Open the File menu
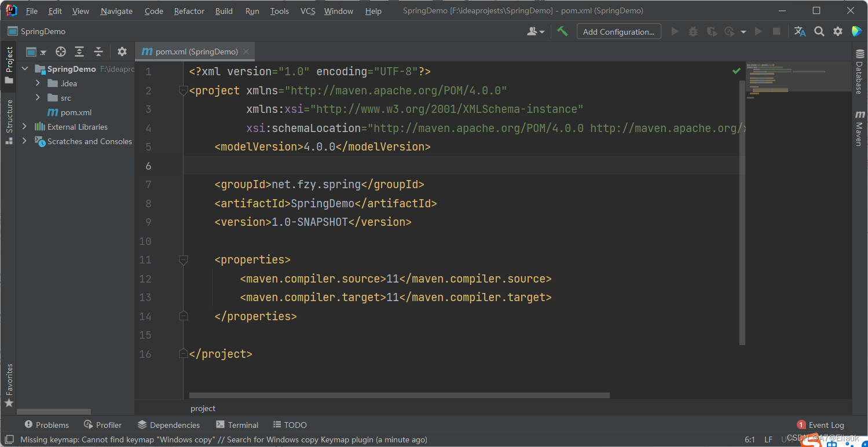868x447 pixels. [x=32, y=11]
